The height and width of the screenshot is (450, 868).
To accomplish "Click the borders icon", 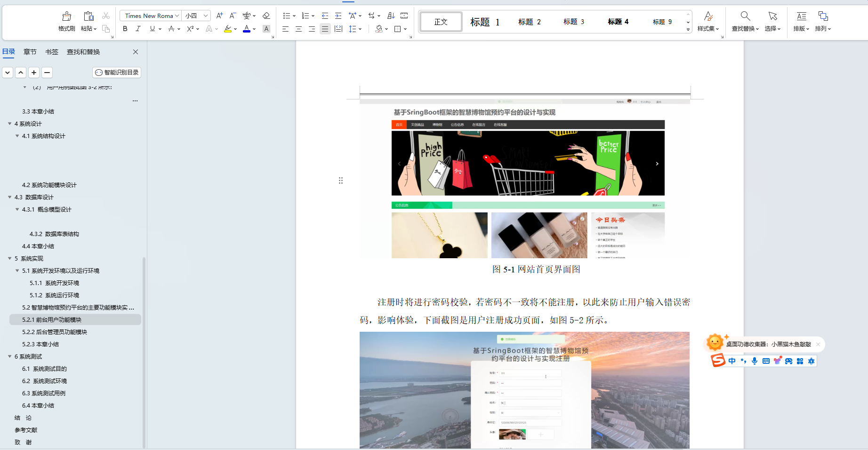I will pyautogui.click(x=398, y=29).
